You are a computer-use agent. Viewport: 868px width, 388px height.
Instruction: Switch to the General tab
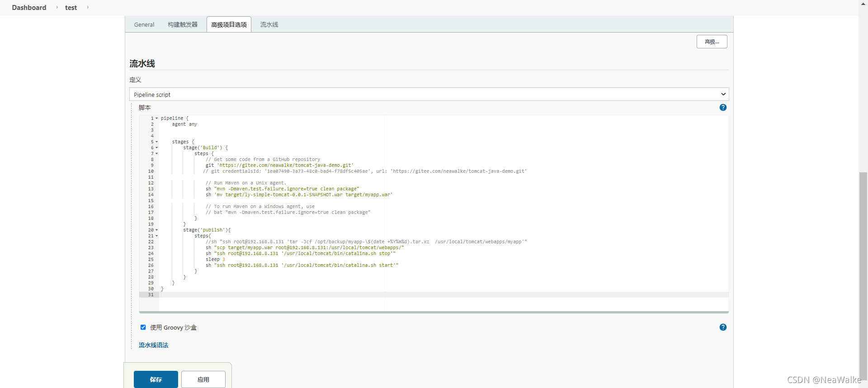pos(144,24)
